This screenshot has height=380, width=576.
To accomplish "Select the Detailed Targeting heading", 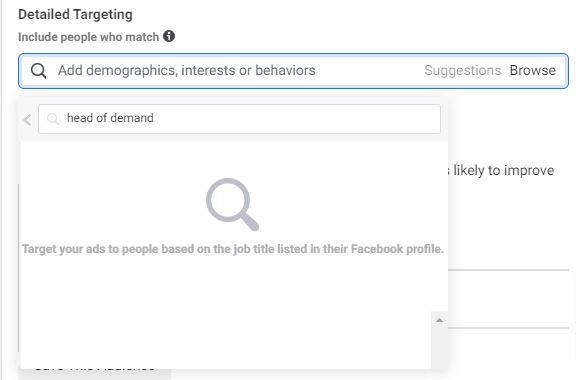I will pyautogui.click(x=75, y=14).
